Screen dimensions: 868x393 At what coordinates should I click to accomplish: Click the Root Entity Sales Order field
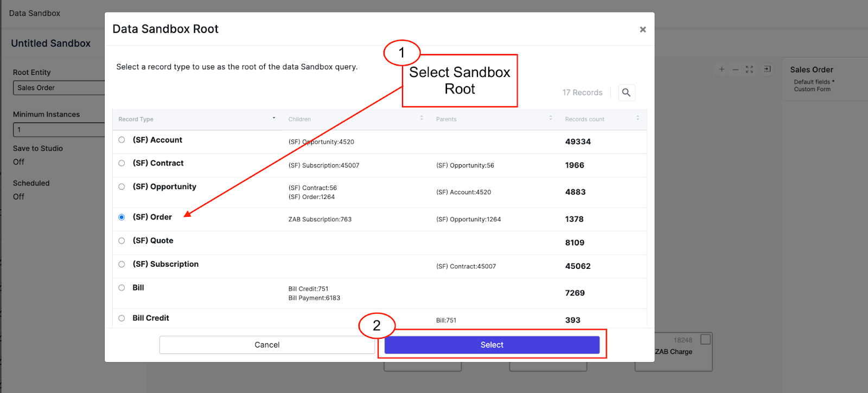59,88
